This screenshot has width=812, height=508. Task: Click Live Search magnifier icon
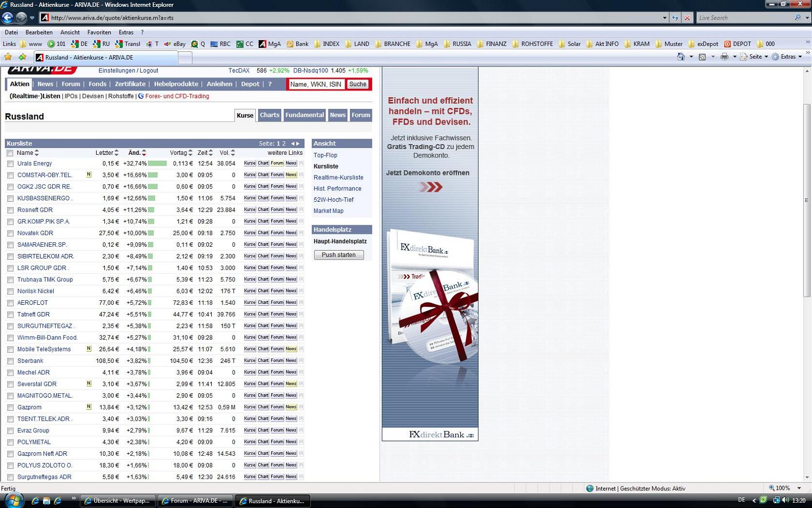point(797,18)
